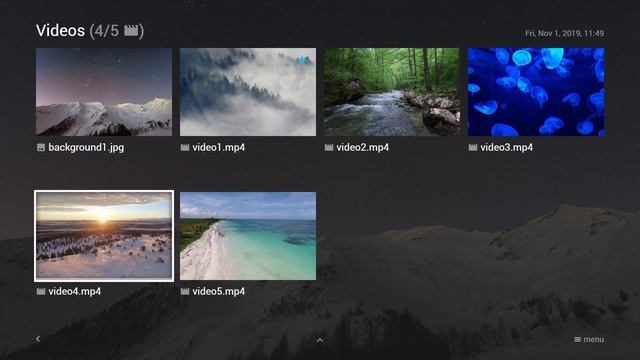Image resolution: width=640 pixels, height=360 pixels.
Task: Click the date and time display
Action: pyautogui.click(x=564, y=33)
